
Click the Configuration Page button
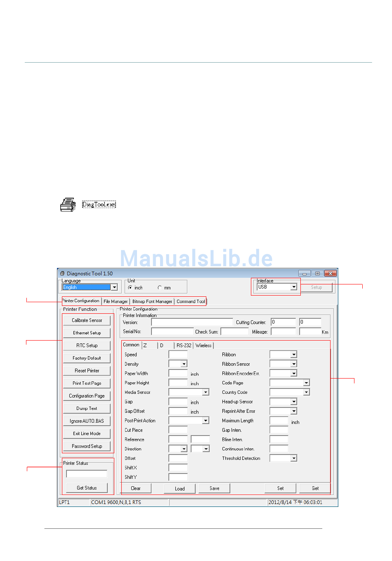87,396
